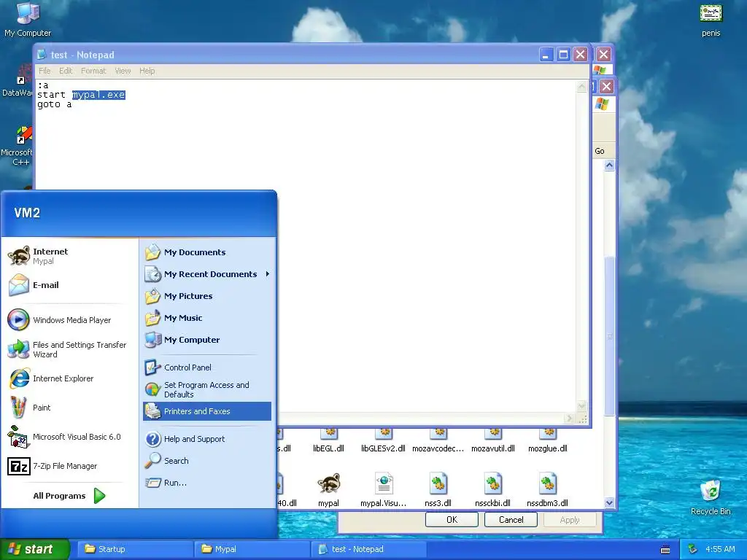Select the libEGL.dll file

329,441
